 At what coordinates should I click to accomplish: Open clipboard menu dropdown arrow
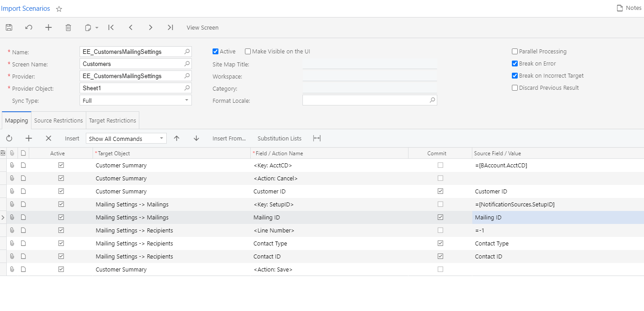pos(97,28)
